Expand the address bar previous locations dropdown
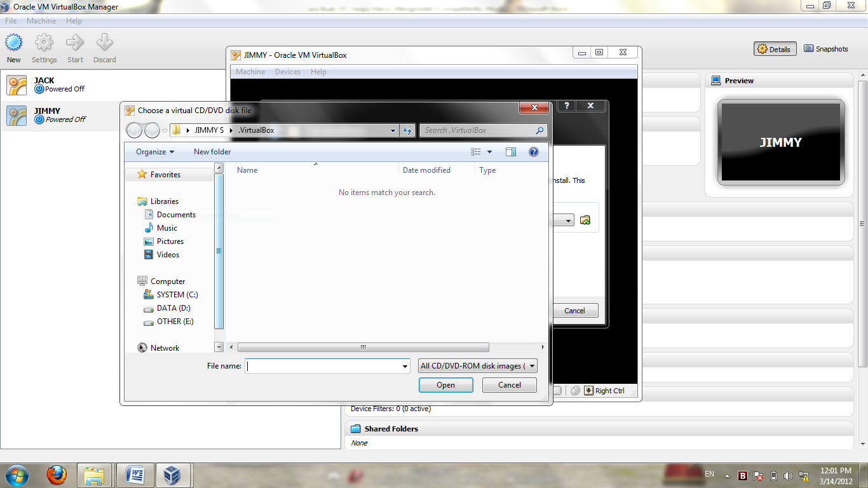Screen dimensions: 868x488 click(x=393, y=130)
